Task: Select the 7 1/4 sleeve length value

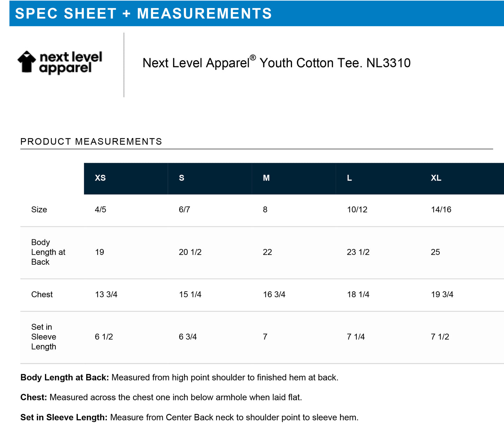Action: tap(356, 337)
